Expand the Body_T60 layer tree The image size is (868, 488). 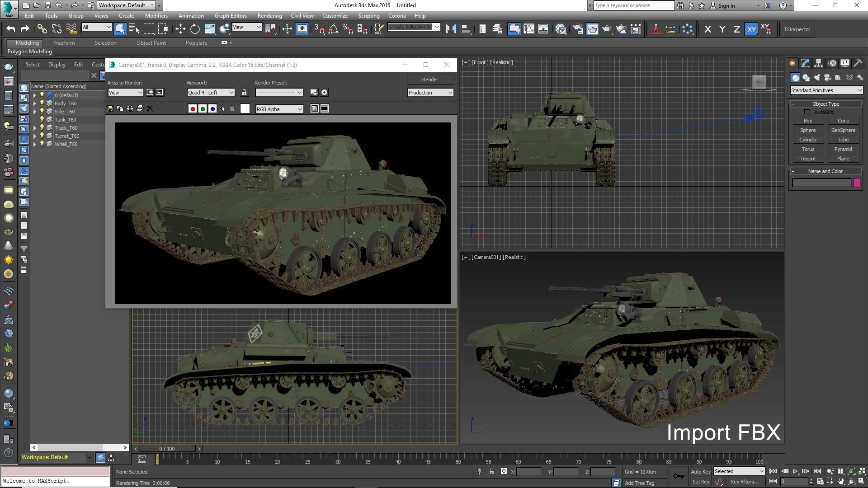click(34, 103)
